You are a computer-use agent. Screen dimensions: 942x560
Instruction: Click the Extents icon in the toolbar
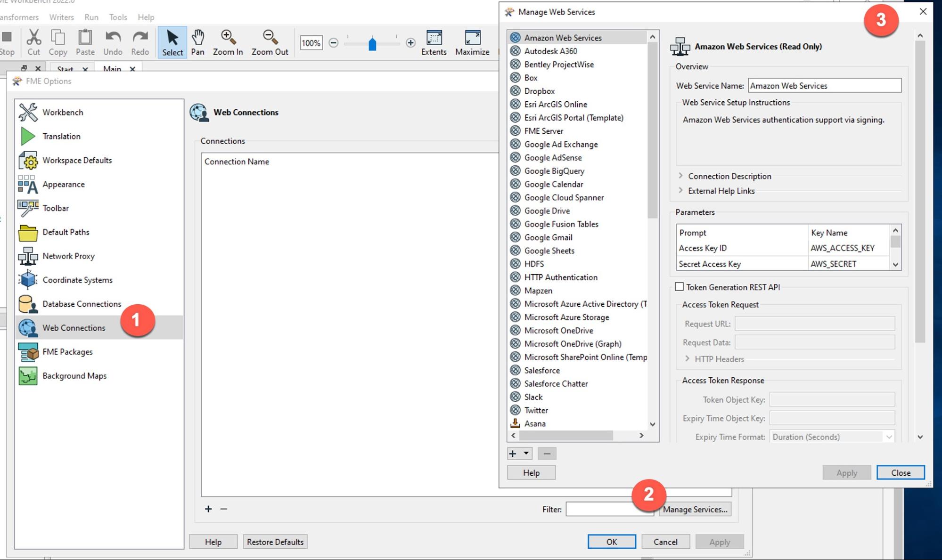pyautogui.click(x=434, y=41)
